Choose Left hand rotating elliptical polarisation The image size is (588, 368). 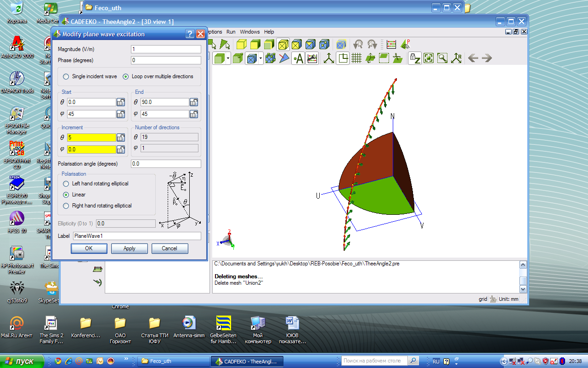[66, 184]
